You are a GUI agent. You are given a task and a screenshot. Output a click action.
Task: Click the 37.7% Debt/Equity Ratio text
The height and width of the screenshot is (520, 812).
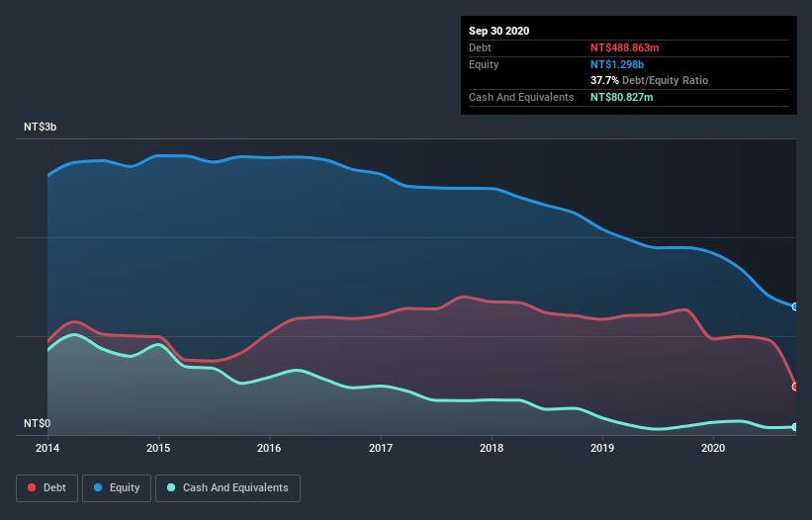point(650,80)
